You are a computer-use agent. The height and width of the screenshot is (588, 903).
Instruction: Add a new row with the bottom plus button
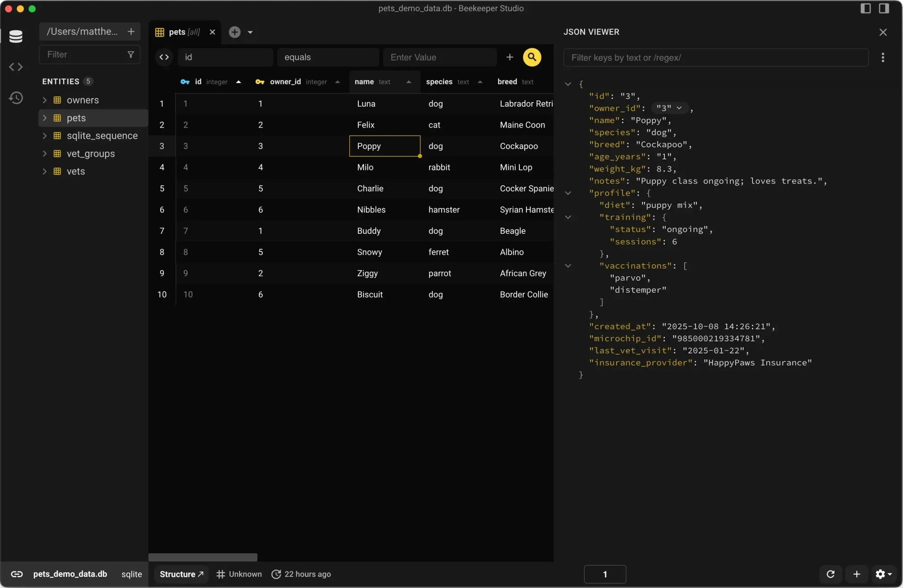tap(857, 574)
